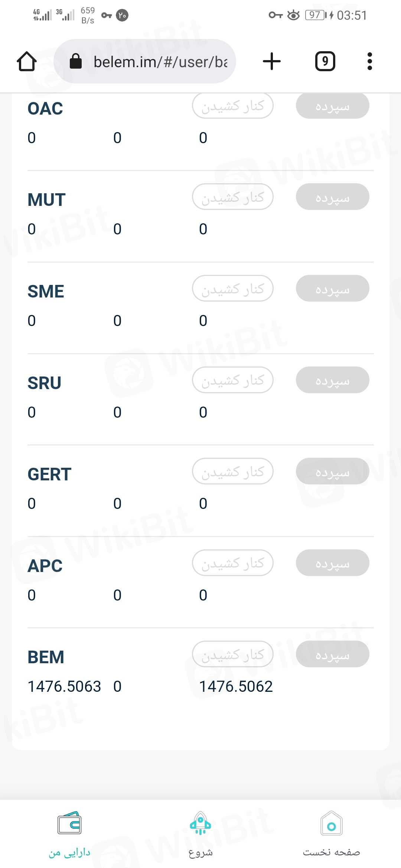Viewport: 401px width, 868px height.
Task: Tap the padlock icon in address bar
Action: tap(76, 61)
